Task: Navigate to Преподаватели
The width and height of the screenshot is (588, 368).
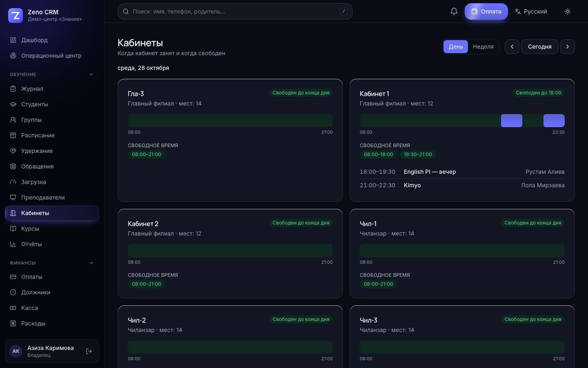Action: tap(52, 197)
